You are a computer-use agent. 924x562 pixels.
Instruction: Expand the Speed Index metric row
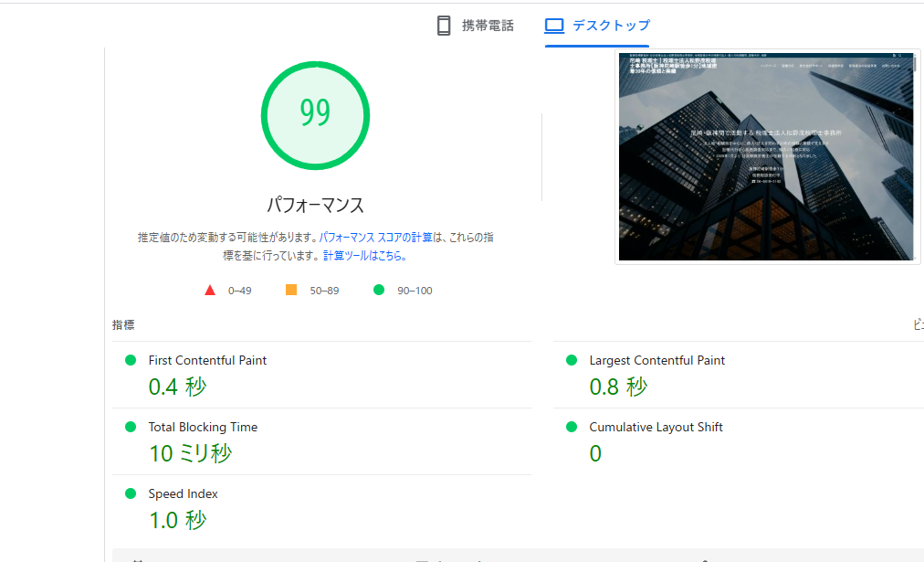(183, 494)
